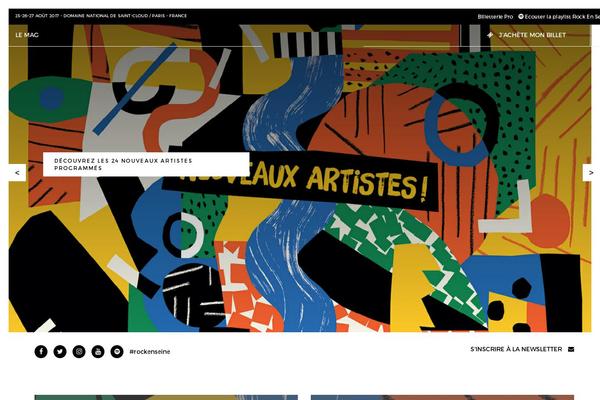Open the LE MAG menu item
600x400 pixels.
click(27, 35)
